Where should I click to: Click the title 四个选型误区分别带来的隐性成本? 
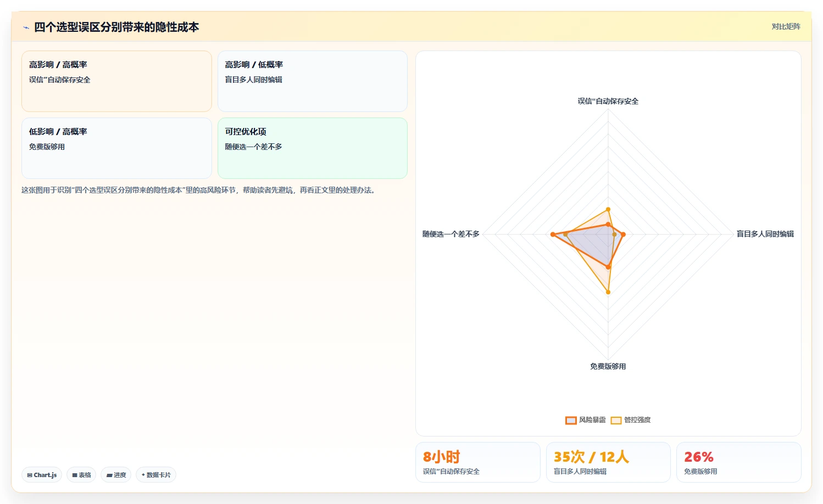point(116,27)
